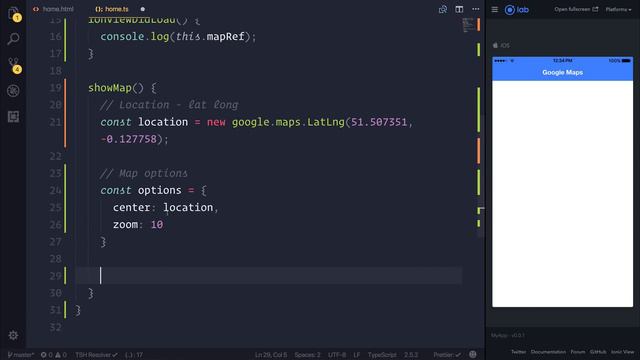Click the Google Maps header in preview

562,72
